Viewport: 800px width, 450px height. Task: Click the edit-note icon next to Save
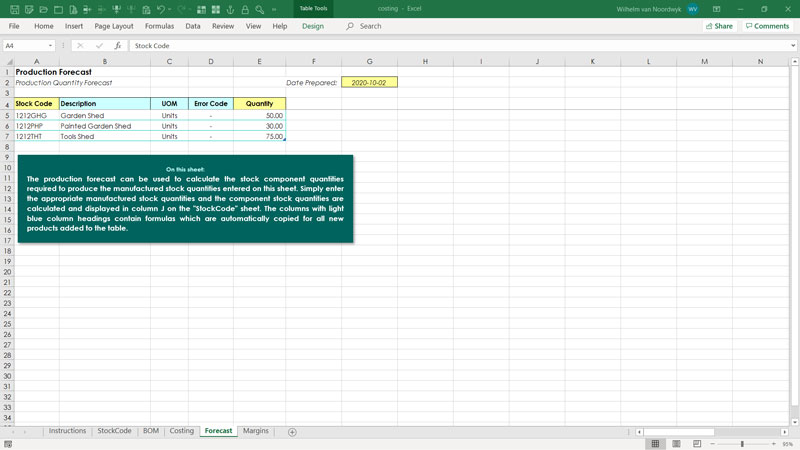click(29, 9)
